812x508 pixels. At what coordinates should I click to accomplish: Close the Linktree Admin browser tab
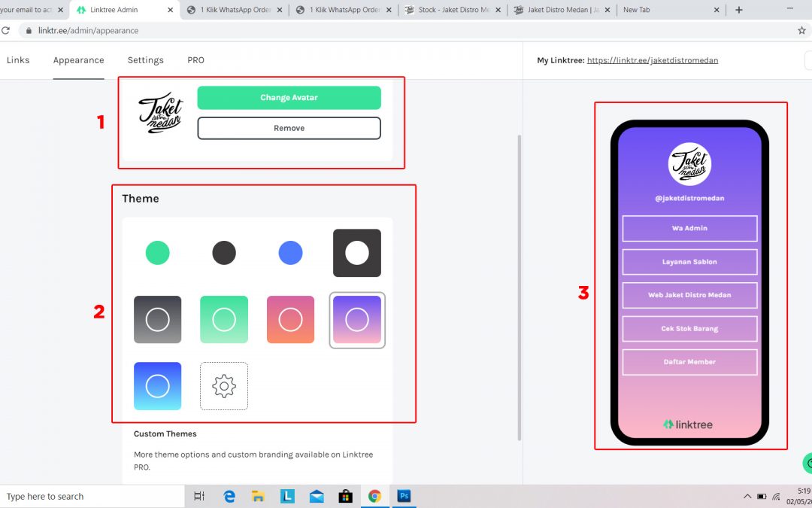[x=169, y=10]
